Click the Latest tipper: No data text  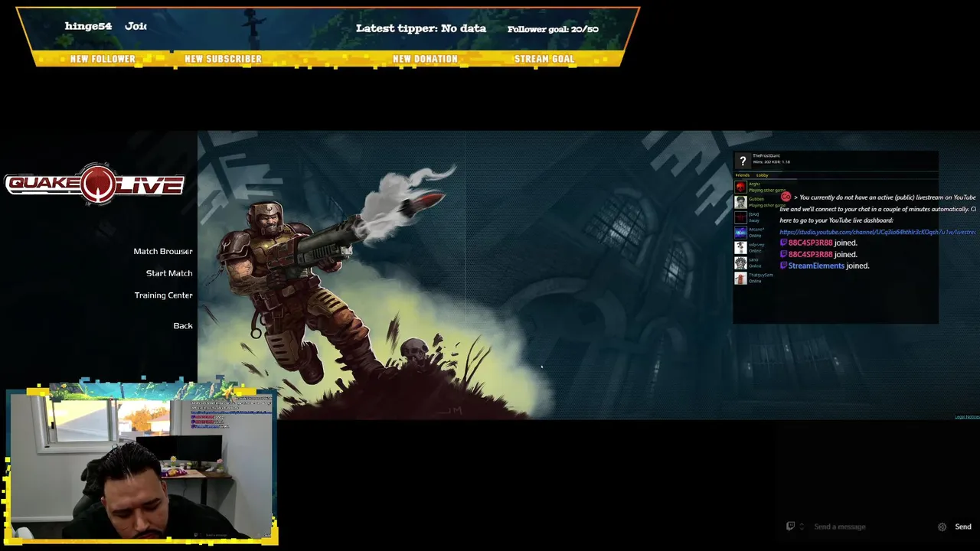(421, 28)
